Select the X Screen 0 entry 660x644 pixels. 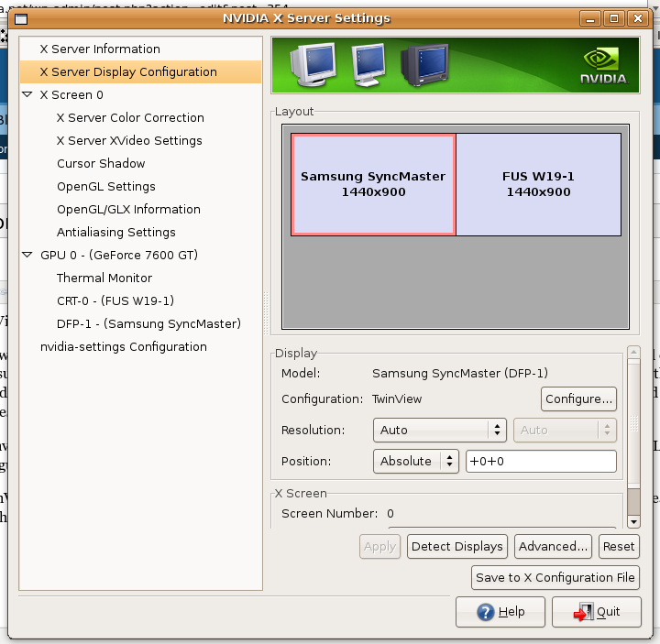71,95
